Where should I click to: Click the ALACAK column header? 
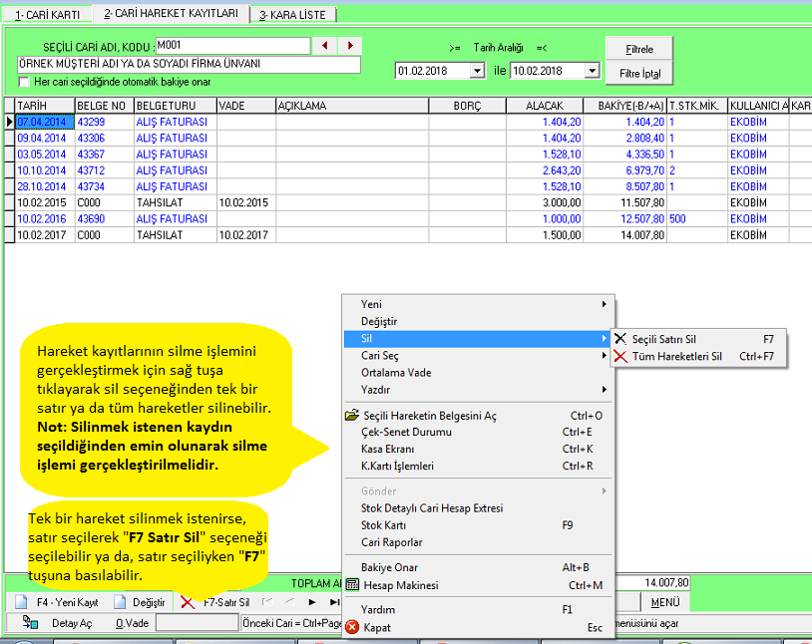(545, 106)
